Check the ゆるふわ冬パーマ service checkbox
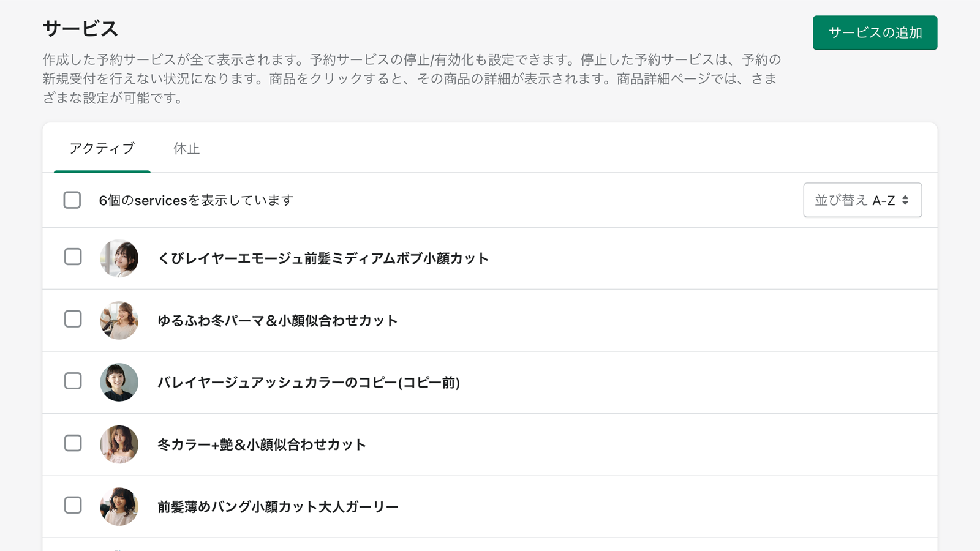Screen dimensions: 980x551 pyautogui.click(x=73, y=319)
